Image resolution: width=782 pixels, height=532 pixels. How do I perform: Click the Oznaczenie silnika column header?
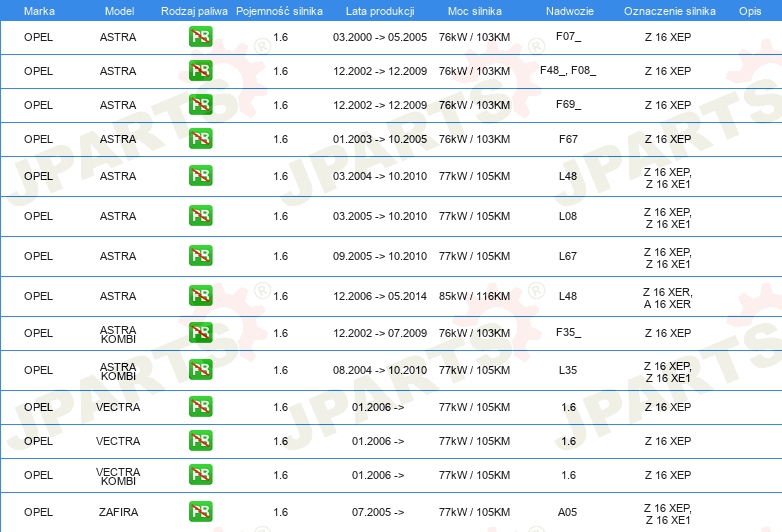tap(669, 11)
